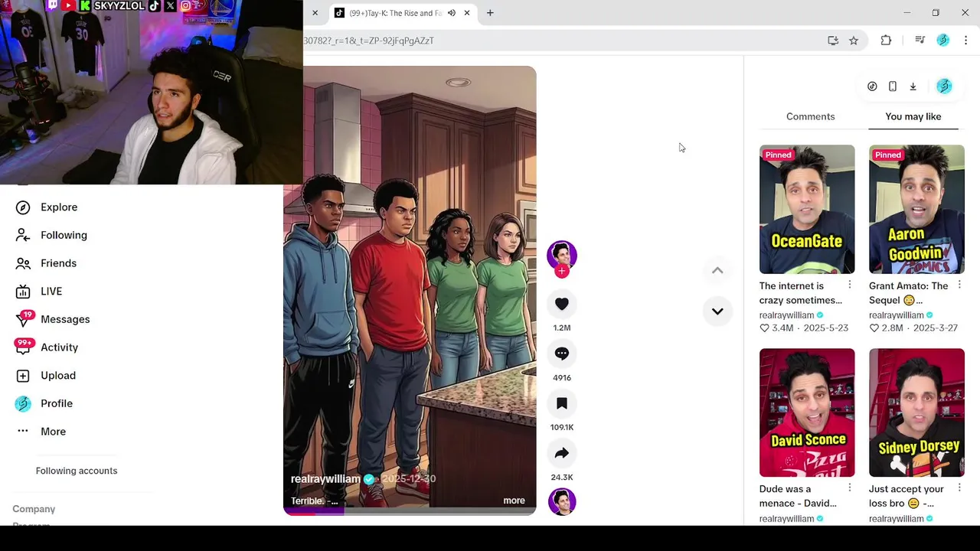The height and width of the screenshot is (551, 980).
Task: Click the Following accounts heading
Action: pyautogui.click(x=77, y=471)
